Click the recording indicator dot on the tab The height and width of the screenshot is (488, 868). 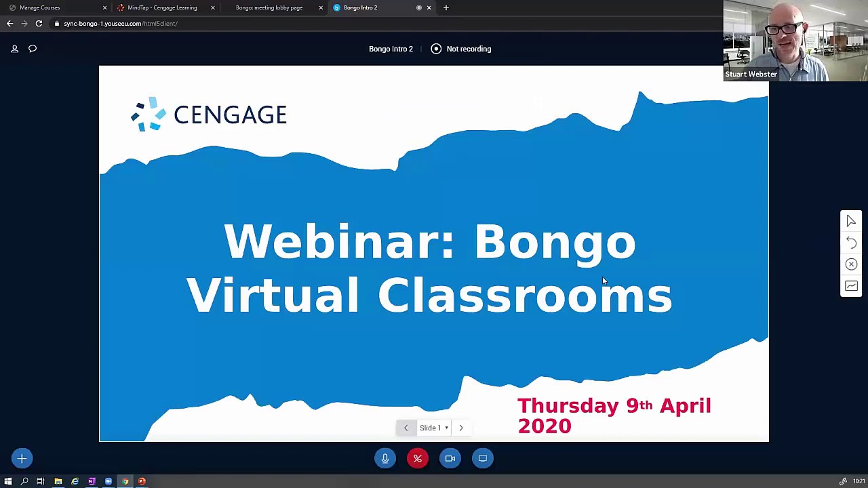point(419,7)
